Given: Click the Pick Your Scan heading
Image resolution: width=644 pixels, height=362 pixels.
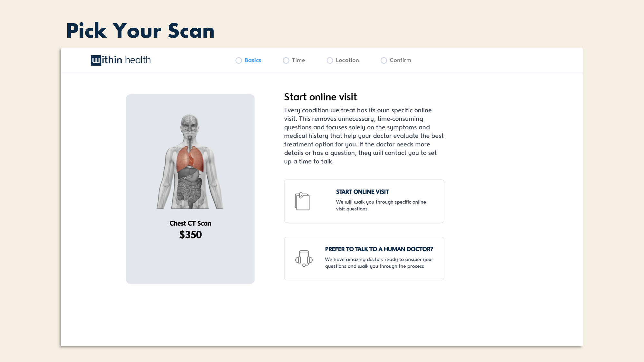Looking at the screenshot, I should [140, 31].
